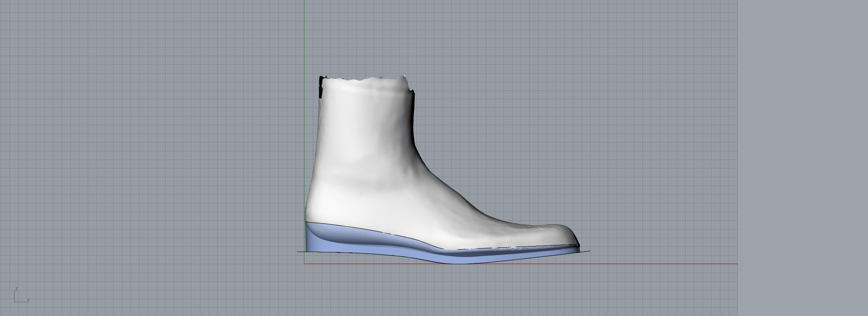Select left end of black curve behind heel
The height and width of the screenshot is (316, 868).
[299, 252]
